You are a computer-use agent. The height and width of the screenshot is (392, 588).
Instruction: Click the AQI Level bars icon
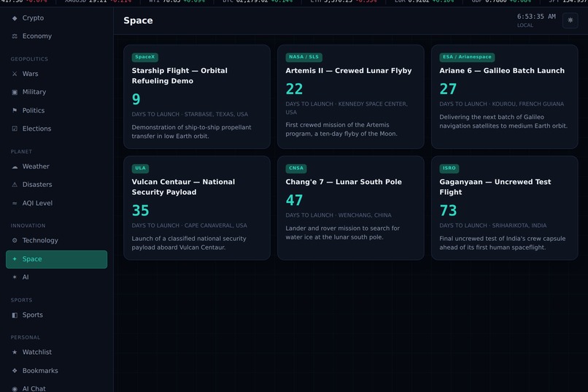pyautogui.click(x=15, y=204)
